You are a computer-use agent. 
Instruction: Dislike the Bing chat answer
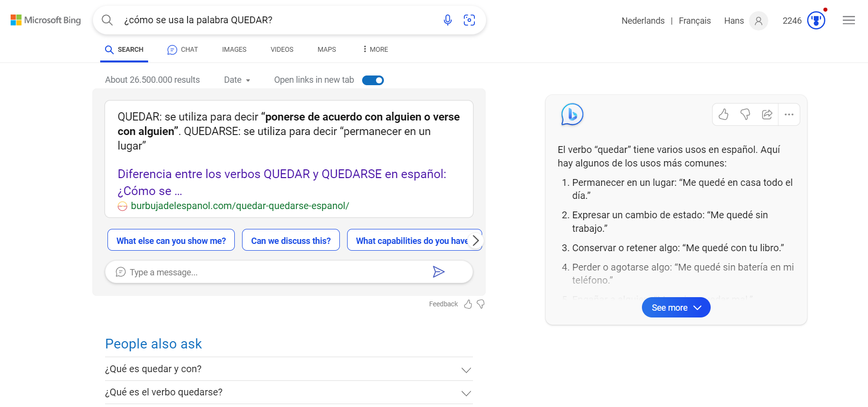click(x=745, y=115)
